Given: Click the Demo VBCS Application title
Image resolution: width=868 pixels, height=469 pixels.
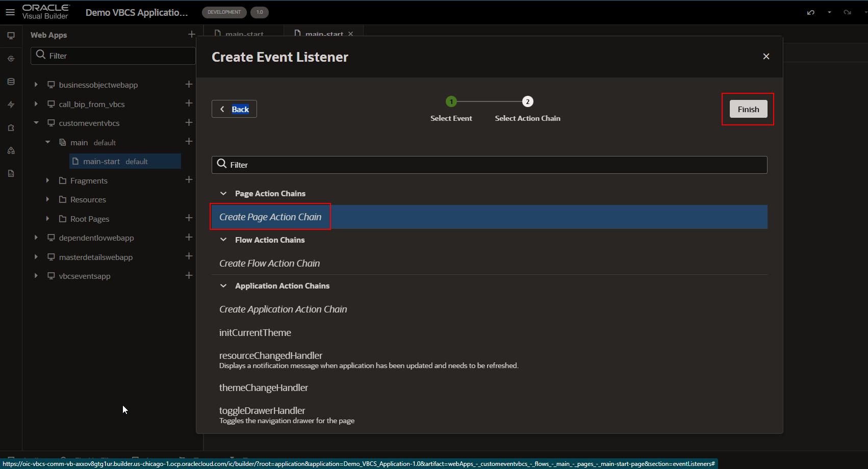Looking at the screenshot, I should coord(137,12).
